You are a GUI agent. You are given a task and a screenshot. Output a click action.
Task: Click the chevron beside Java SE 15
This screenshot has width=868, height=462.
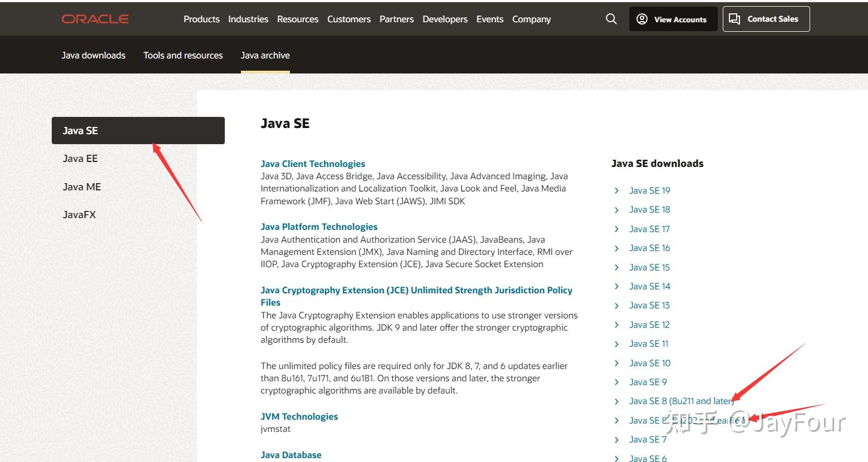(617, 267)
